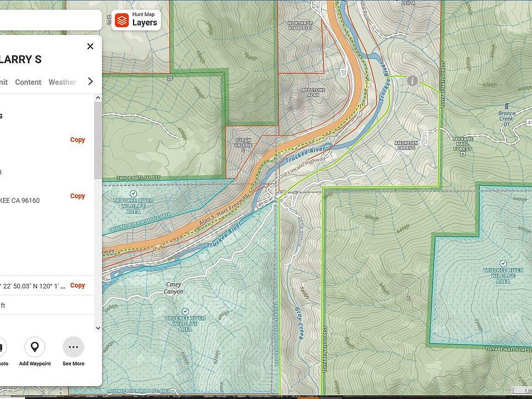Close the parcel details panel
532x399 pixels.
pyautogui.click(x=90, y=47)
